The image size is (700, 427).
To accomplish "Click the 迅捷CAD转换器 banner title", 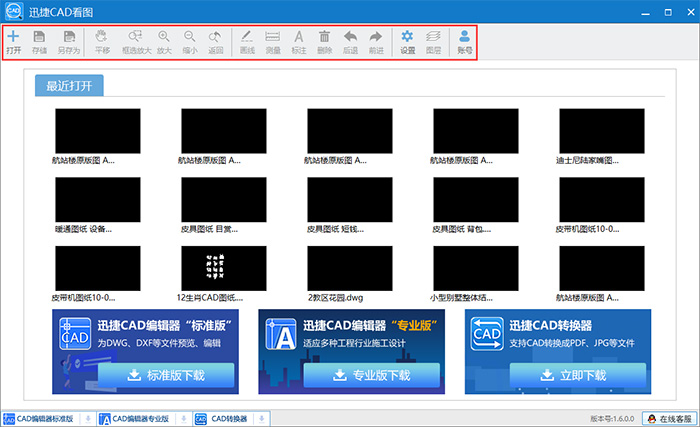I will (550, 326).
